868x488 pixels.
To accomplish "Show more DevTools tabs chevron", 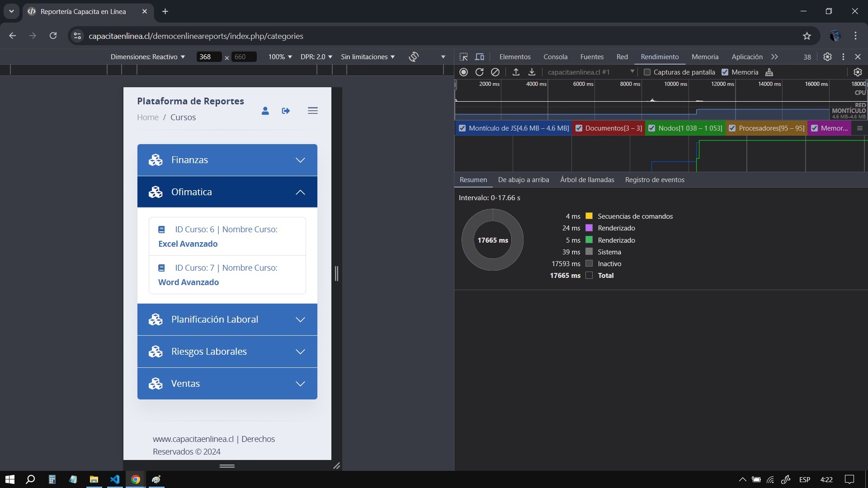I will [775, 56].
